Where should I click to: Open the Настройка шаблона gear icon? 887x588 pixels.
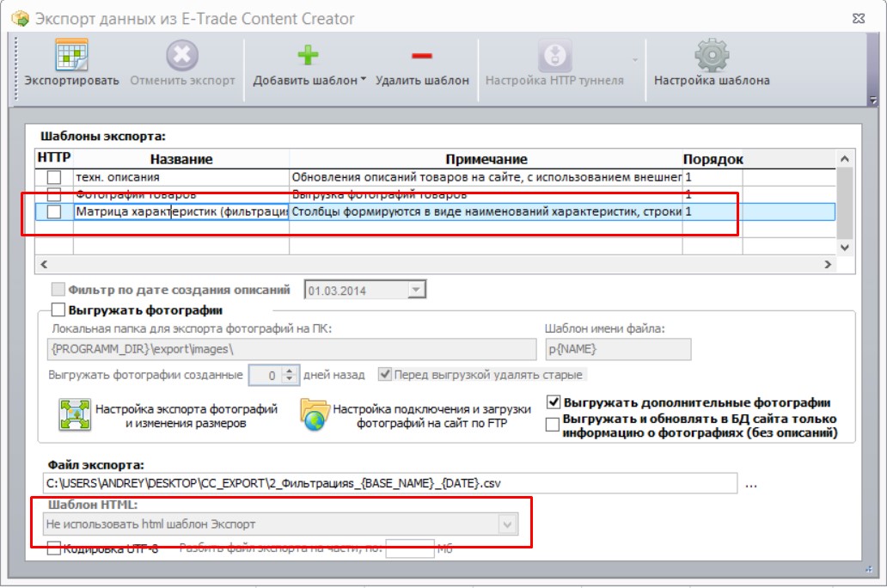[x=712, y=56]
